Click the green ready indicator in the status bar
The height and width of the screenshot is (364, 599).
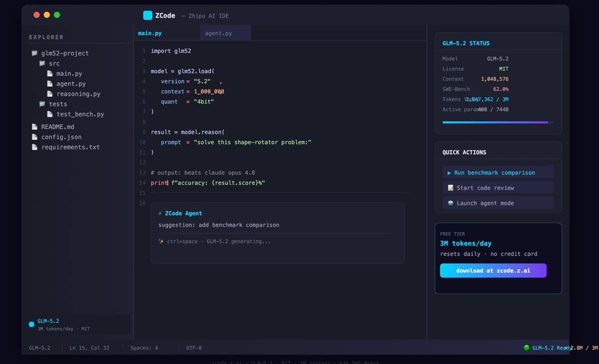[527, 348]
